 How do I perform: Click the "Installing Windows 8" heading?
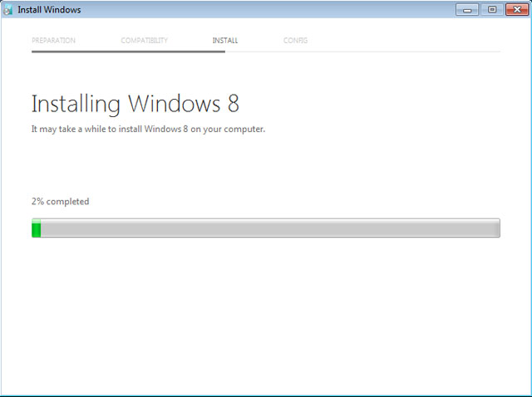tap(135, 105)
